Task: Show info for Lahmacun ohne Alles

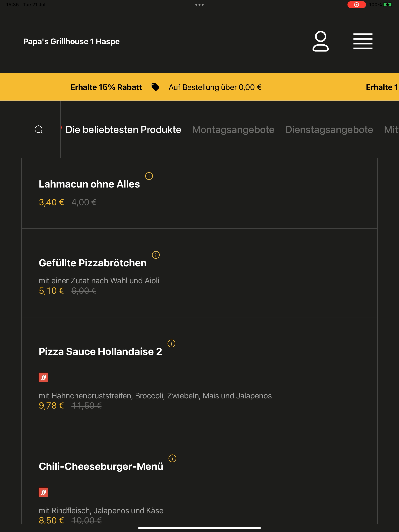Action: pos(149,176)
